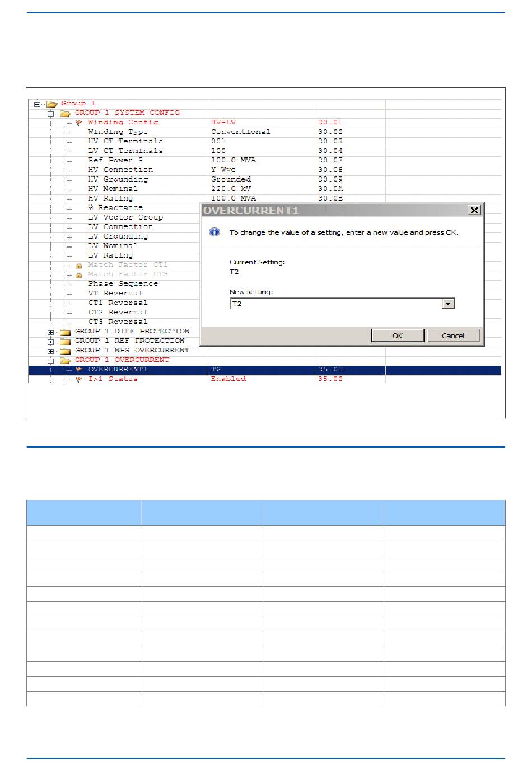This screenshot has height=777, width=532.
Task: Select the Phase Sequence setting
Action: [x=123, y=284]
